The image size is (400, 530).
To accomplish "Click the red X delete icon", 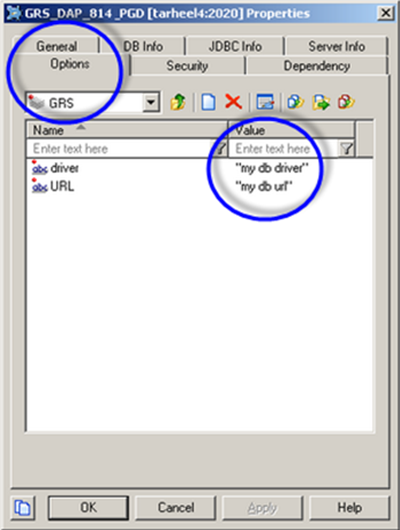I will coord(233,102).
